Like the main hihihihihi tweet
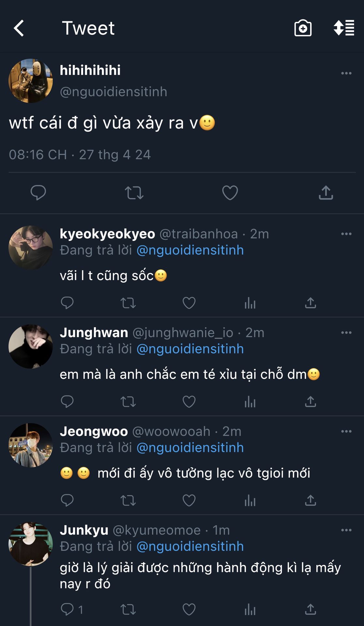Image resolution: width=364 pixels, height=626 pixels. point(230,192)
